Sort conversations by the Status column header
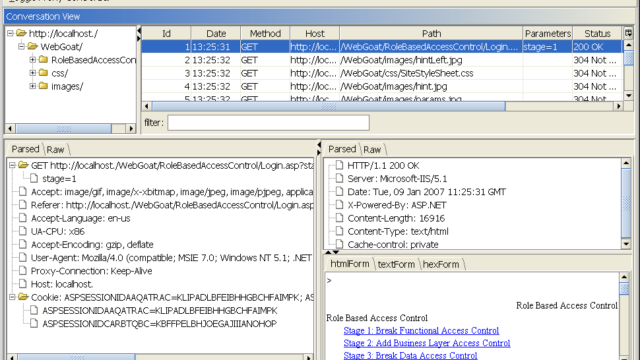Viewport: 640px width, 360px height. [x=597, y=33]
